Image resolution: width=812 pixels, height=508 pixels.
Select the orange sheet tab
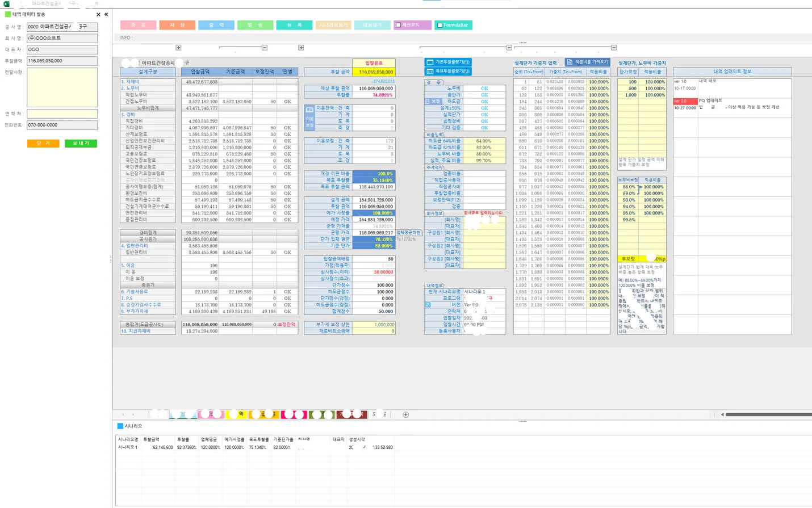tap(264, 415)
